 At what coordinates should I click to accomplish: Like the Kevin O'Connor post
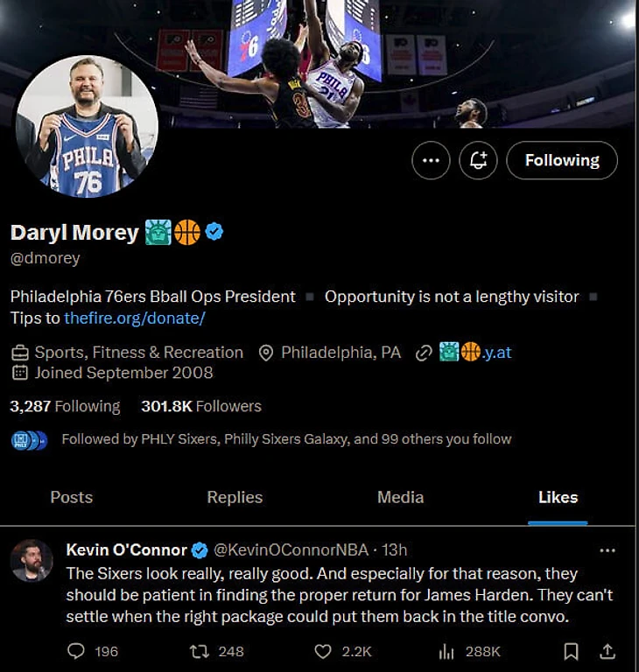[322, 652]
